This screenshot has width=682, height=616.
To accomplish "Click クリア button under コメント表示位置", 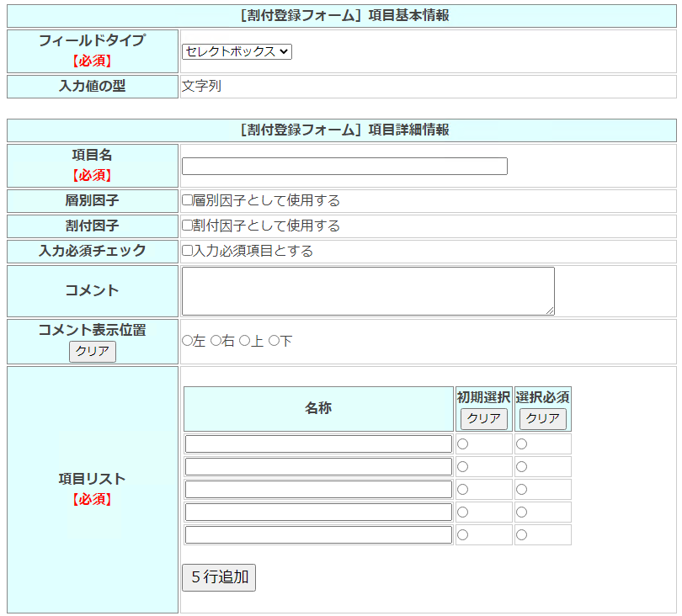I will (x=93, y=352).
